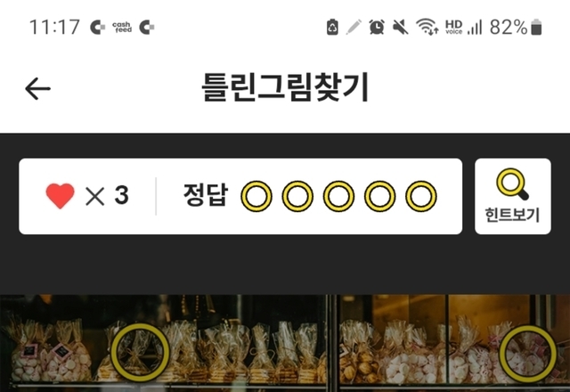The height and width of the screenshot is (392, 570).
Task: Select the fifth yellow answer circle
Action: point(421,196)
